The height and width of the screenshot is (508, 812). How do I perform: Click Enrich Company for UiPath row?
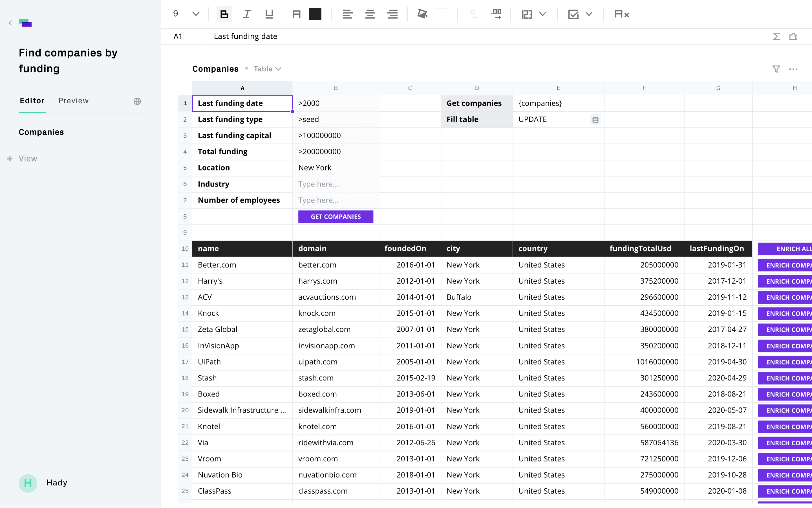(x=785, y=362)
